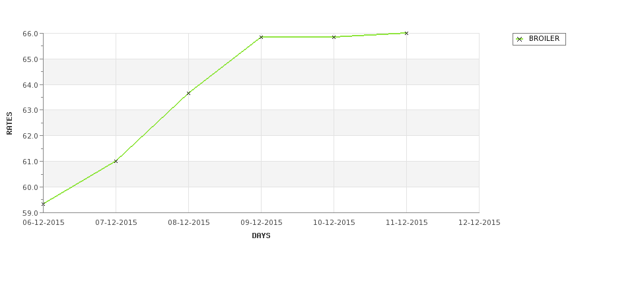Click the 08-12-2015 date label

(188, 223)
